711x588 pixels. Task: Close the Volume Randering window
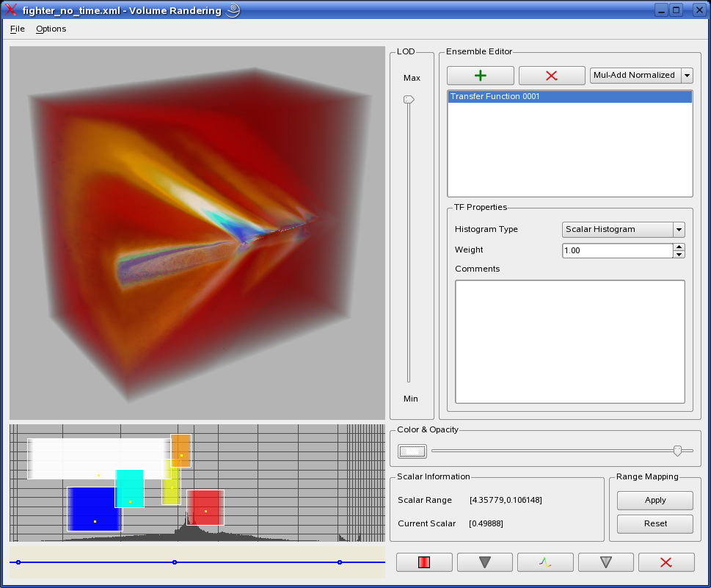pos(699,10)
